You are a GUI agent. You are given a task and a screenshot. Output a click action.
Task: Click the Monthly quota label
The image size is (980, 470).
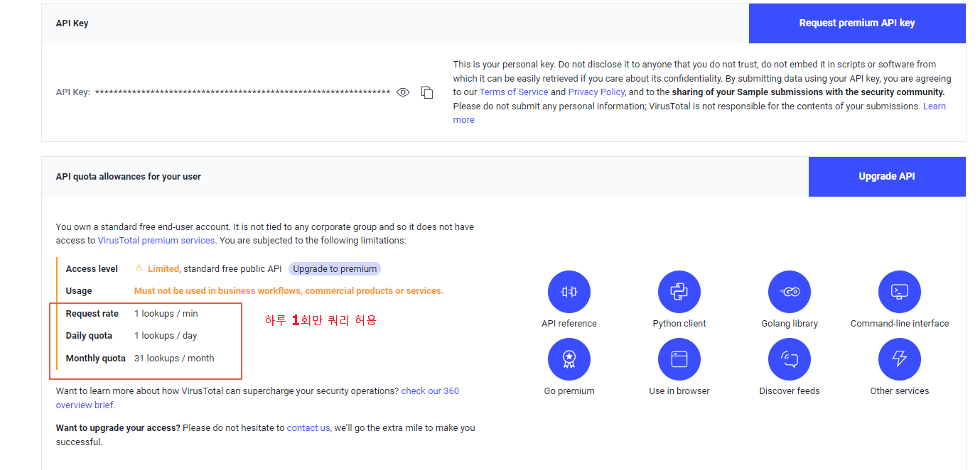(x=96, y=359)
